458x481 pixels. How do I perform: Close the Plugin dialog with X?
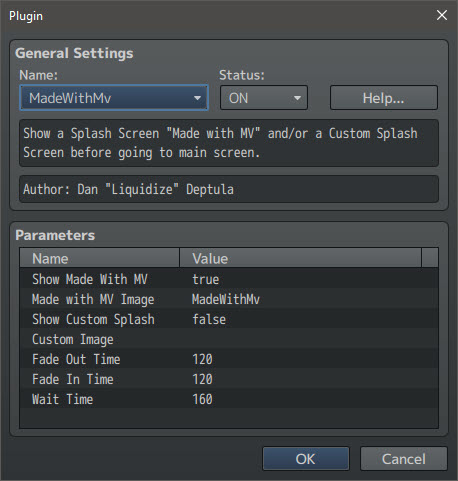(x=442, y=15)
